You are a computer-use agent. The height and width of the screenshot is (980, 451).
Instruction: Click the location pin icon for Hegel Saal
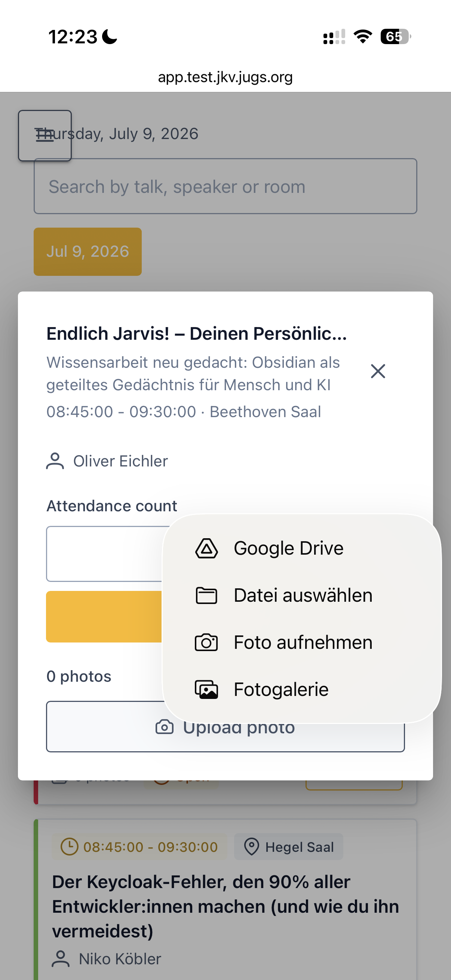(251, 847)
